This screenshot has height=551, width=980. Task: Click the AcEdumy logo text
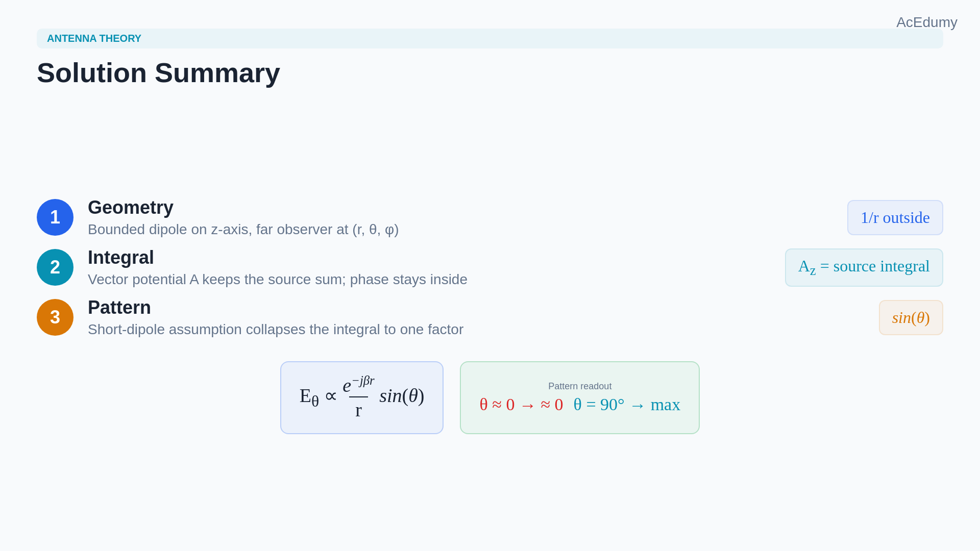click(x=926, y=22)
